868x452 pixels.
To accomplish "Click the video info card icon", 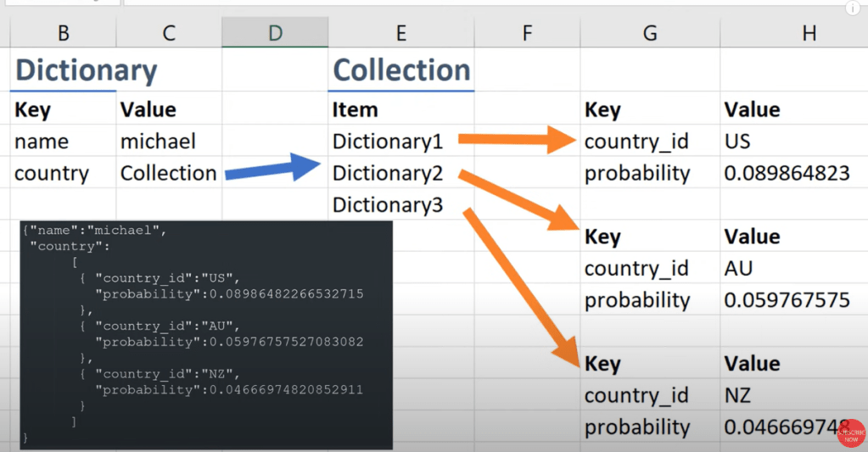I will pyautogui.click(x=854, y=8).
